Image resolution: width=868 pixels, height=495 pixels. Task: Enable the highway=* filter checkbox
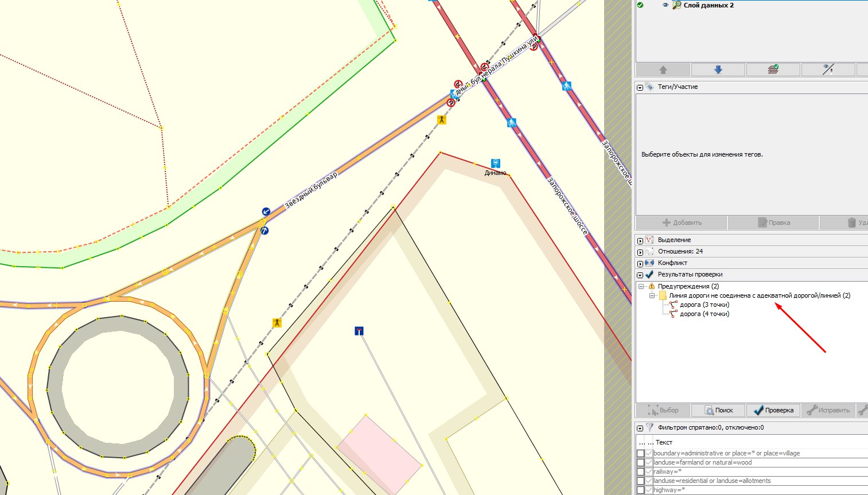click(x=641, y=490)
